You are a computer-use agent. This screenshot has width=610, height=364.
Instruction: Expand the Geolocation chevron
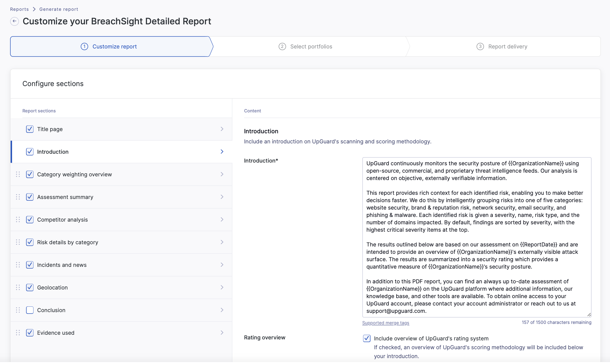click(x=222, y=288)
